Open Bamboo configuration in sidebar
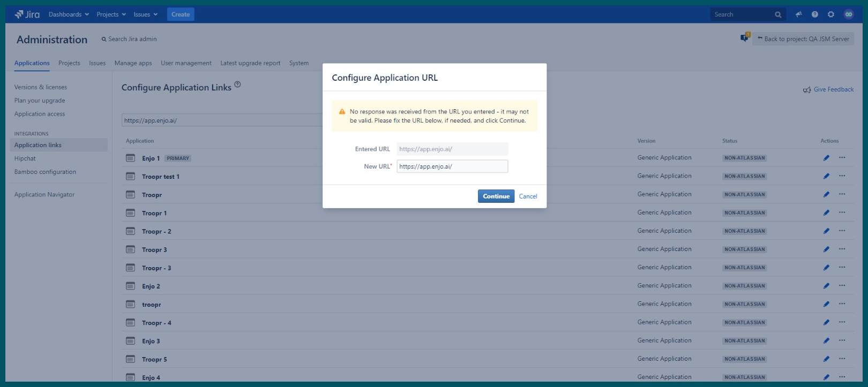 click(45, 172)
